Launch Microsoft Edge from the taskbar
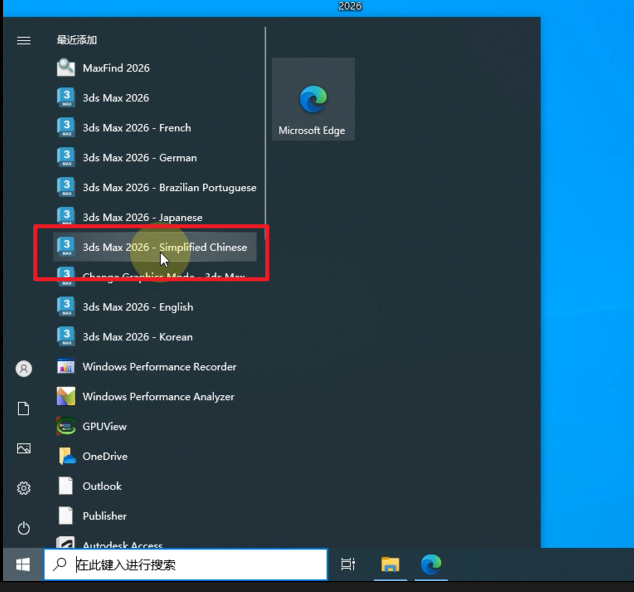 [x=431, y=564]
